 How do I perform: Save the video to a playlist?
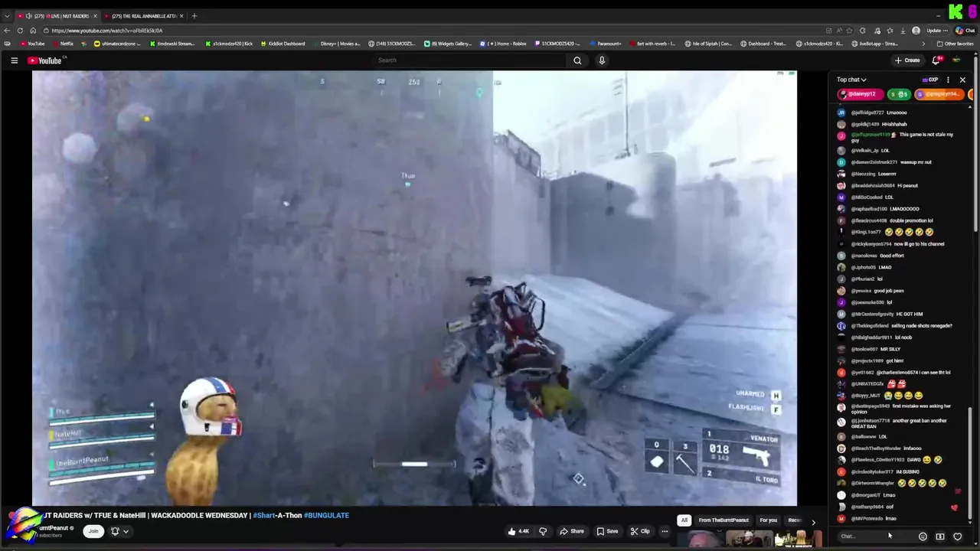pyautogui.click(x=608, y=531)
